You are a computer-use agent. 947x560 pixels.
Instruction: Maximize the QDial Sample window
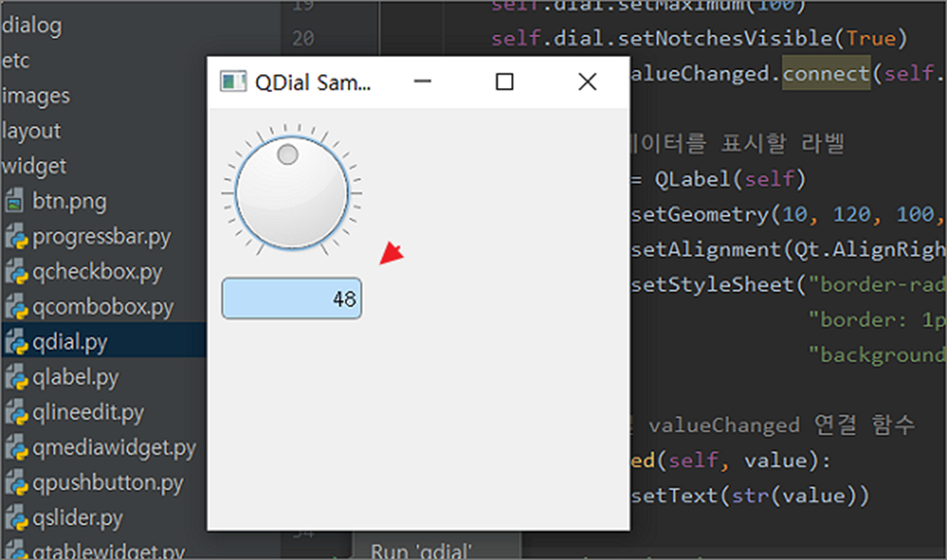pos(504,81)
